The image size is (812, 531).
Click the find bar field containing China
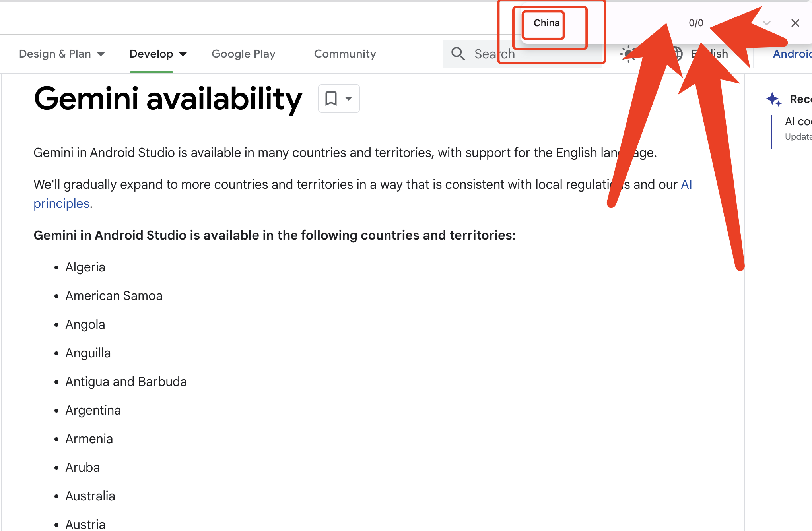click(x=546, y=23)
